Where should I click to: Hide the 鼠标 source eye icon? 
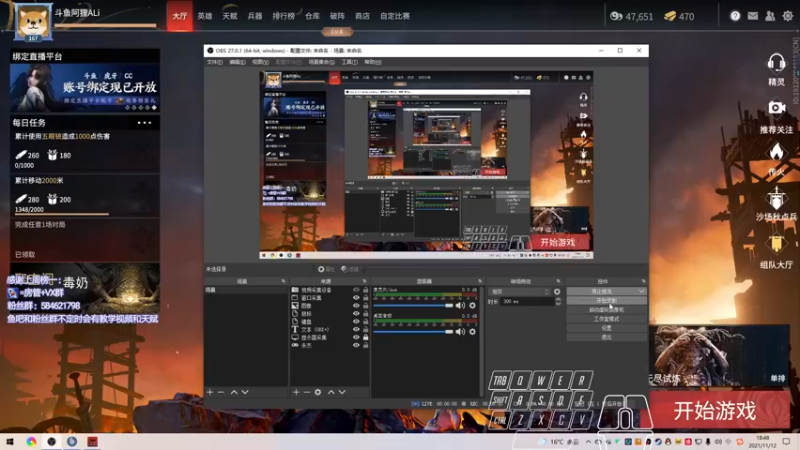(356, 313)
